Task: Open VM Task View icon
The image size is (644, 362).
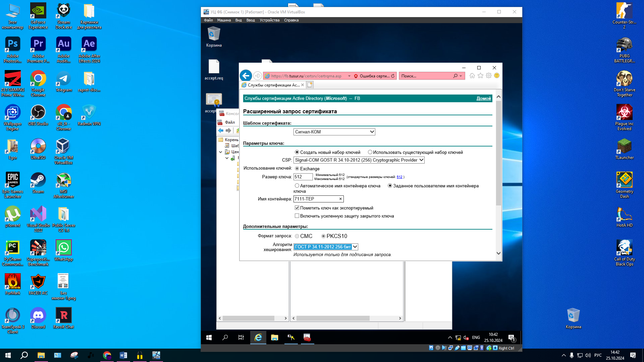Action: (241, 338)
